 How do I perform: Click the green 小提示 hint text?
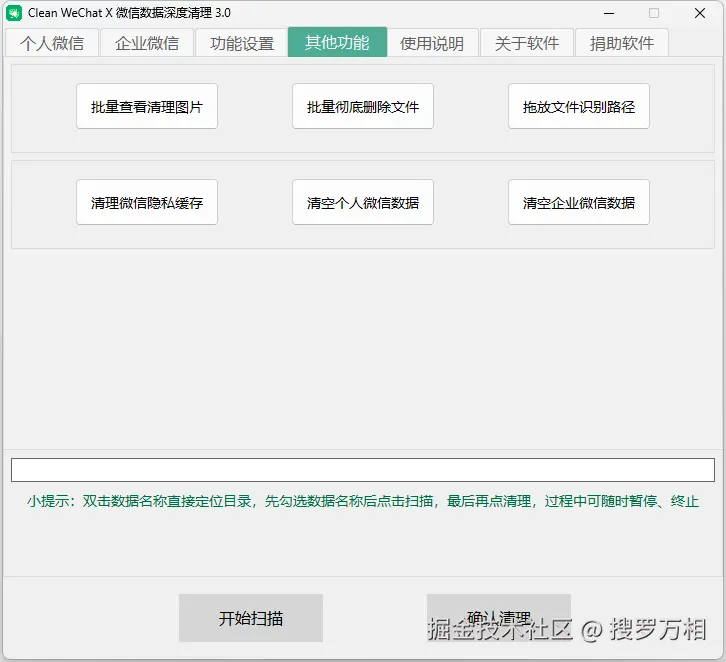click(x=363, y=501)
